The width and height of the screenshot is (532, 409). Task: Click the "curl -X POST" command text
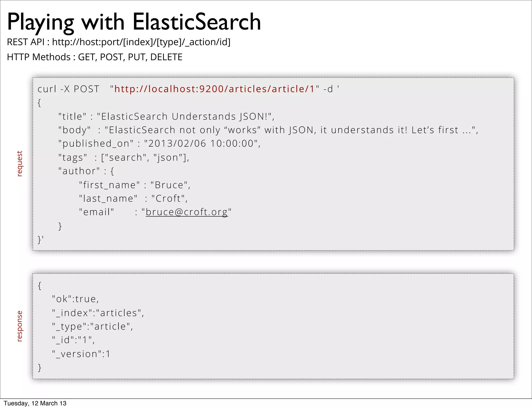pyautogui.click(x=68, y=89)
